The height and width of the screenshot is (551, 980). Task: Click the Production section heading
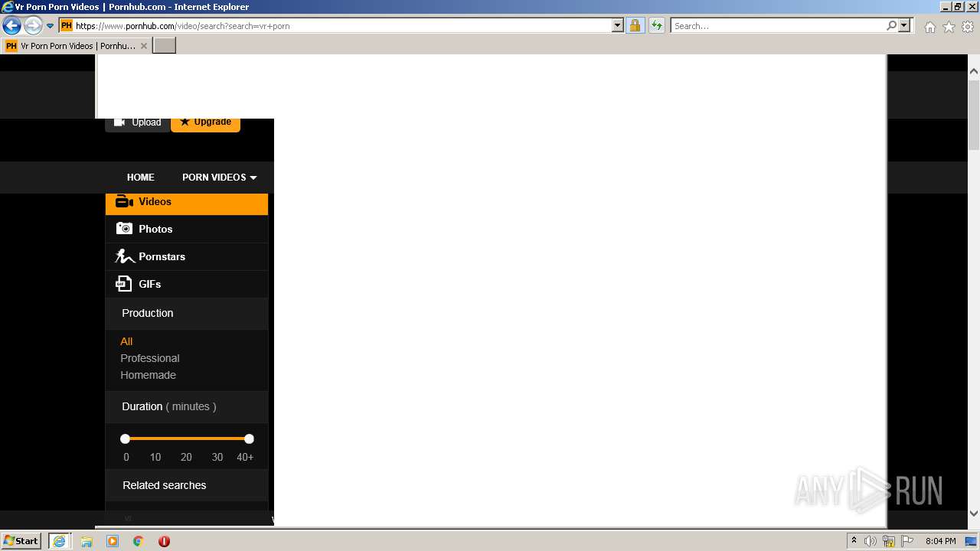pos(148,313)
